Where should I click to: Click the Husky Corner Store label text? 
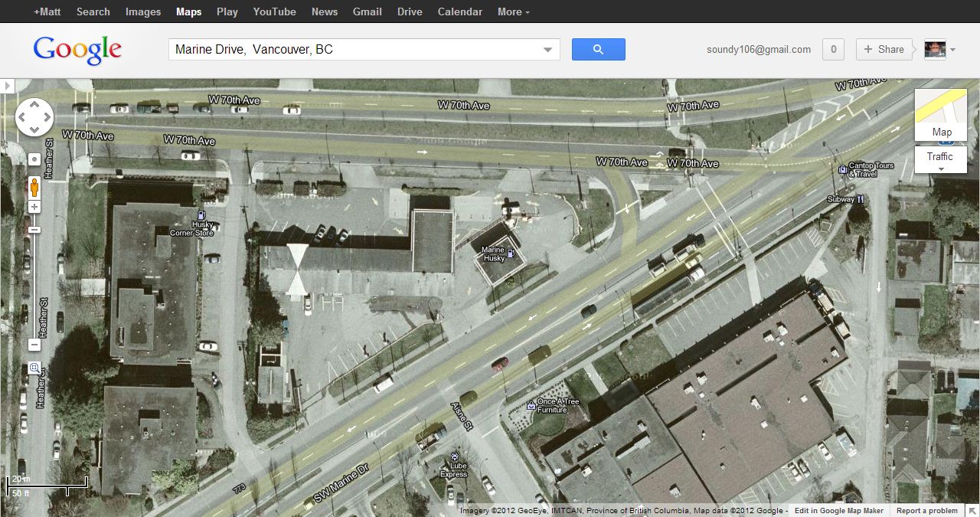point(191,229)
